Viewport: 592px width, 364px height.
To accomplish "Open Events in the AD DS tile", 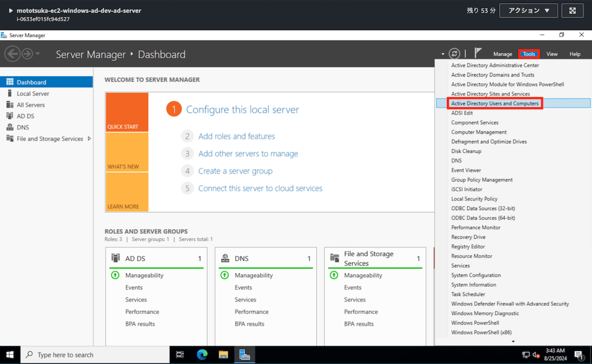I will click(134, 287).
